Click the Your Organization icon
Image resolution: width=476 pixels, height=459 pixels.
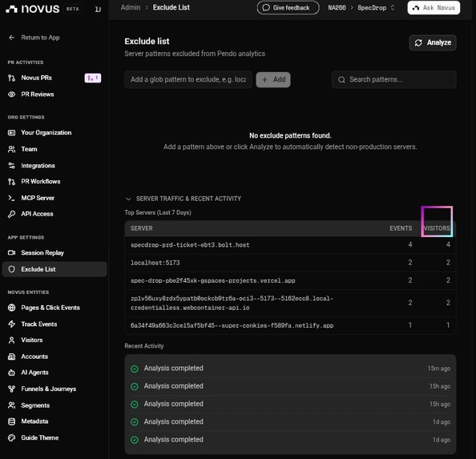(11, 132)
